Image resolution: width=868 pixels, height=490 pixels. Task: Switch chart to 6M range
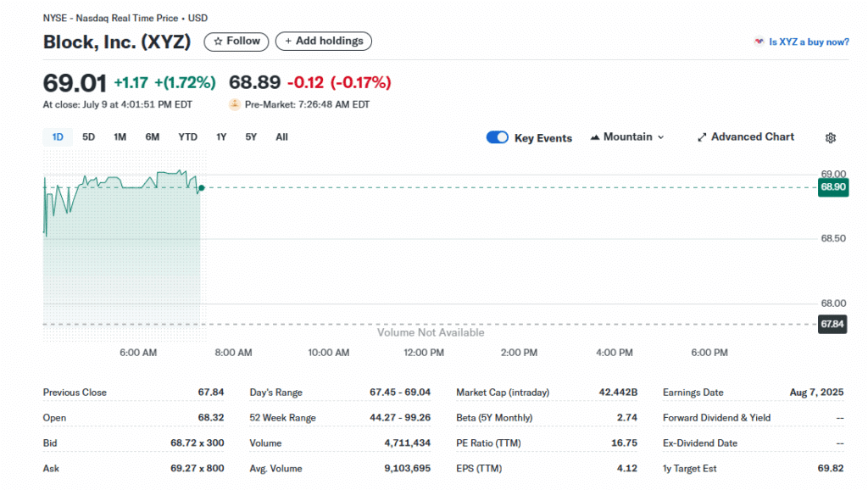pyautogui.click(x=153, y=136)
